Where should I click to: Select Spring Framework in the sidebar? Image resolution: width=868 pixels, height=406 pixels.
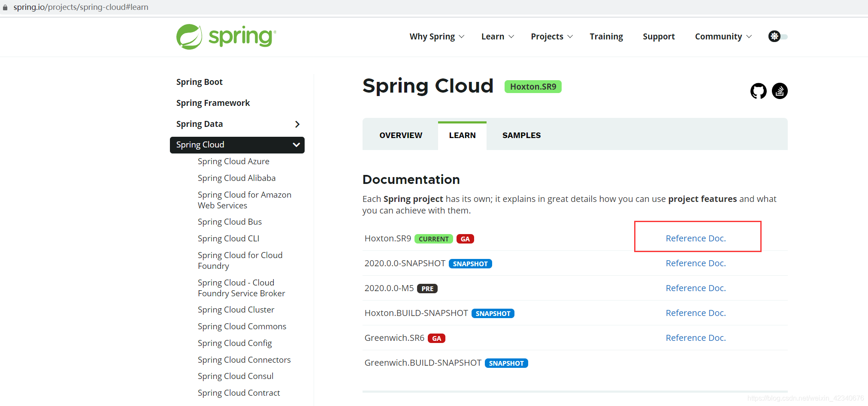pos(213,103)
